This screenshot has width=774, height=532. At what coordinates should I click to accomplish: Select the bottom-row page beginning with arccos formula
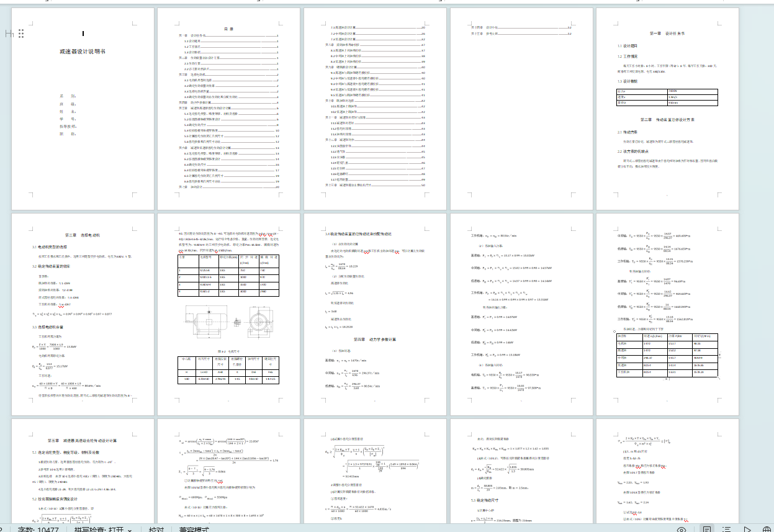click(x=228, y=472)
